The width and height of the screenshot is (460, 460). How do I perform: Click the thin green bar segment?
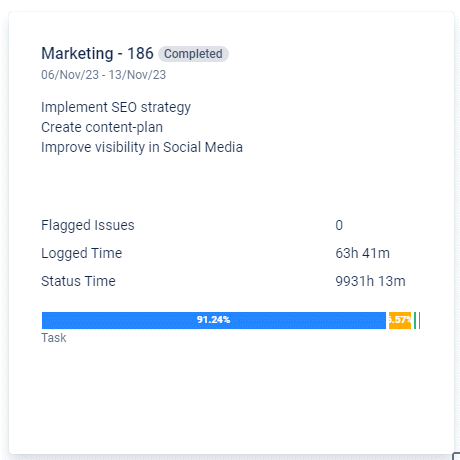415,320
